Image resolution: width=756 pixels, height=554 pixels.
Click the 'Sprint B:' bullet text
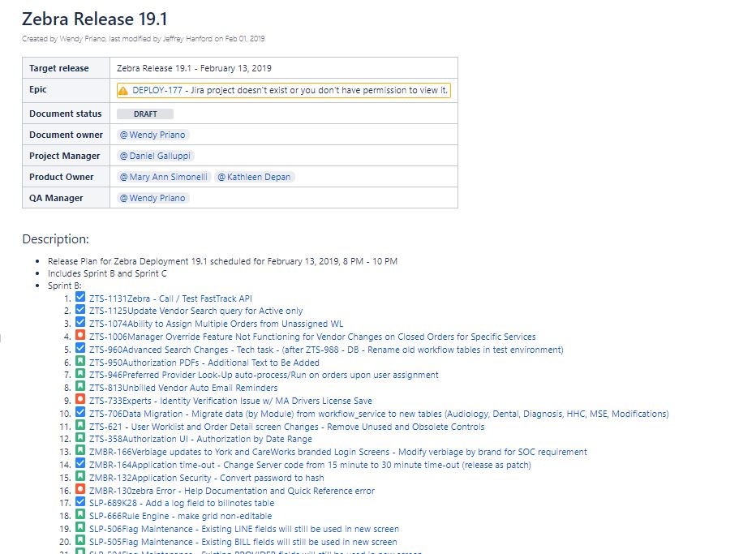point(65,286)
